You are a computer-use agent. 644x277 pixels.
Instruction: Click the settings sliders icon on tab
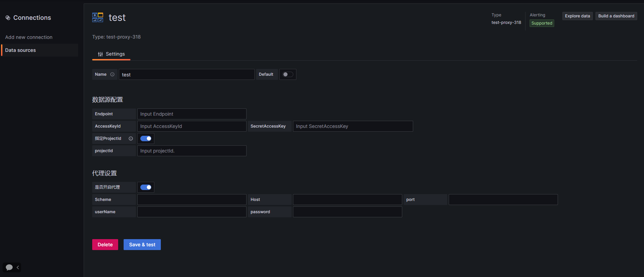pyautogui.click(x=100, y=54)
